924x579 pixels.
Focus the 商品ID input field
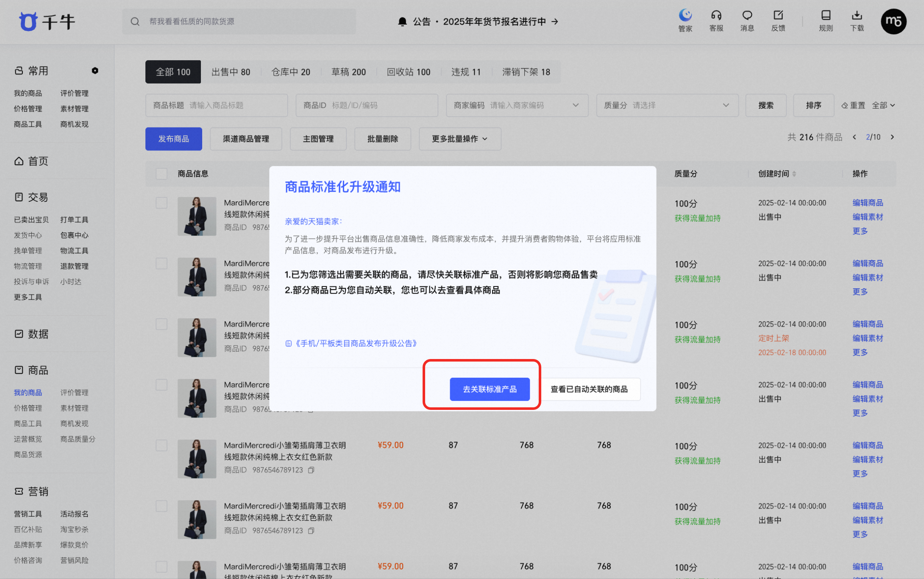pyautogui.click(x=367, y=105)
